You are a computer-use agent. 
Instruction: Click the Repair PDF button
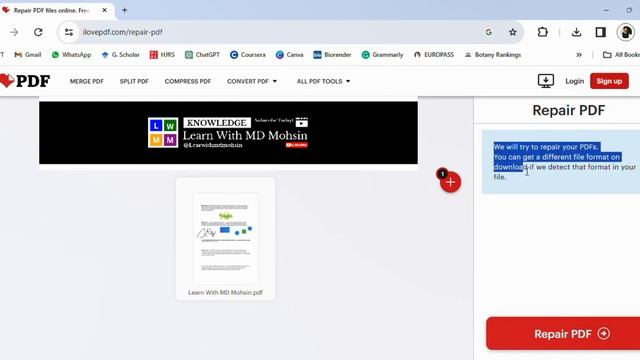coord(563,333)
